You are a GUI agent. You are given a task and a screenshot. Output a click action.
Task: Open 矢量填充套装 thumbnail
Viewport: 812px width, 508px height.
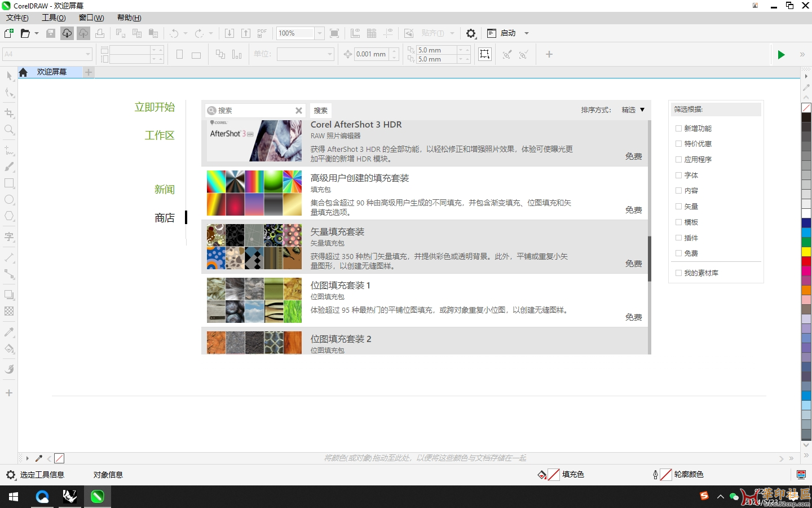point(254,247)
